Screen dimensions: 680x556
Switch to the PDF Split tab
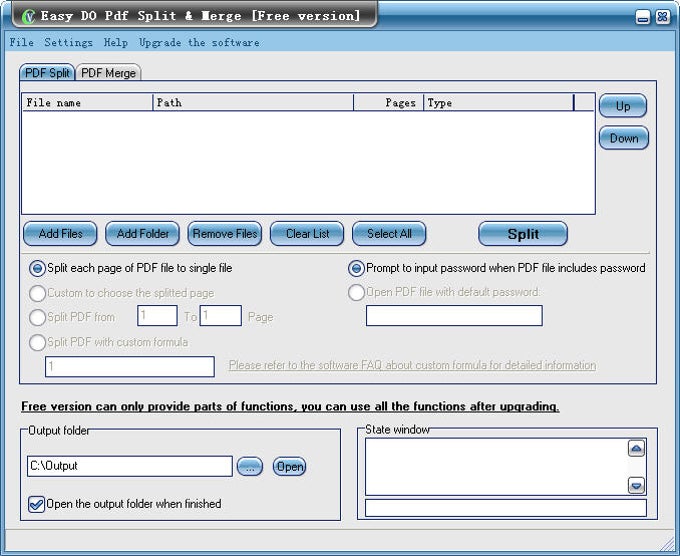click(47, 72)
